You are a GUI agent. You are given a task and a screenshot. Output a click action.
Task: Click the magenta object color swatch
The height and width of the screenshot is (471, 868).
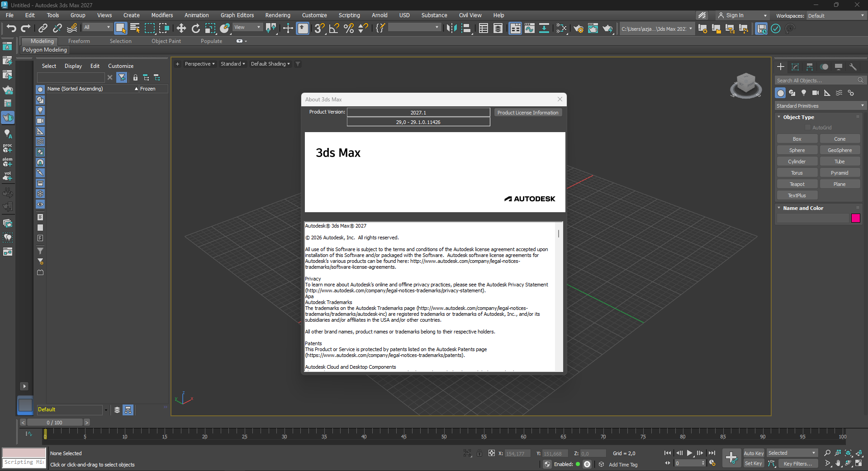856,218
